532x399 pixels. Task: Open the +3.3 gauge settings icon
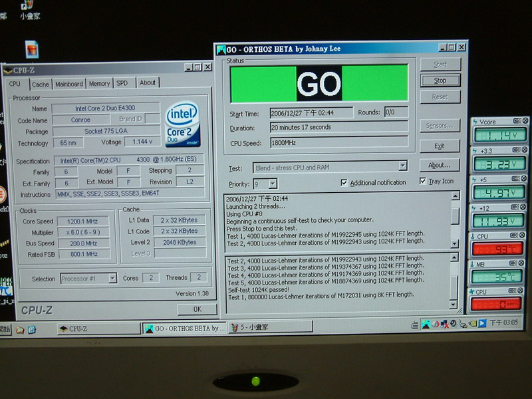click(516, 150)
